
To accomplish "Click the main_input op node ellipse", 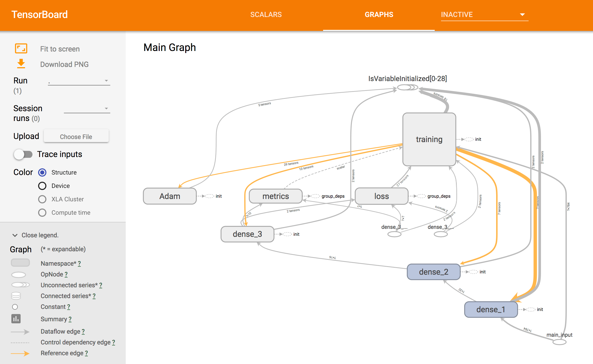I will [559, 342].
